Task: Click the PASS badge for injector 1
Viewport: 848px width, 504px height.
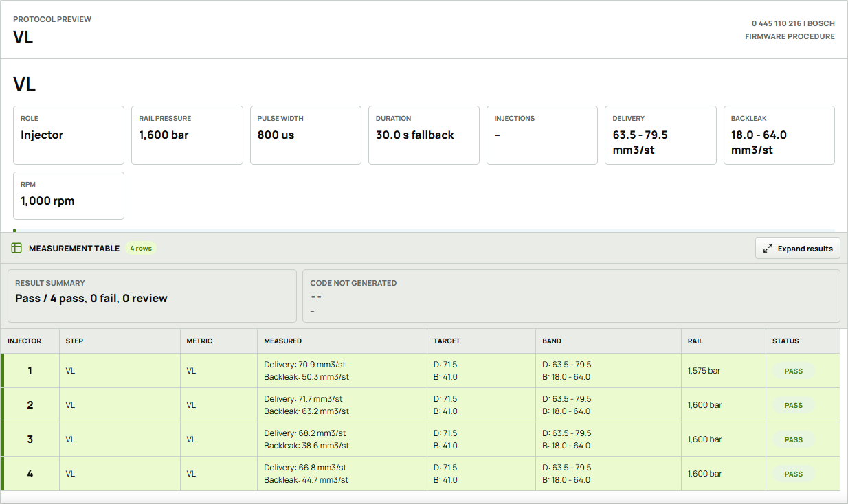Action: pos(794,371)
